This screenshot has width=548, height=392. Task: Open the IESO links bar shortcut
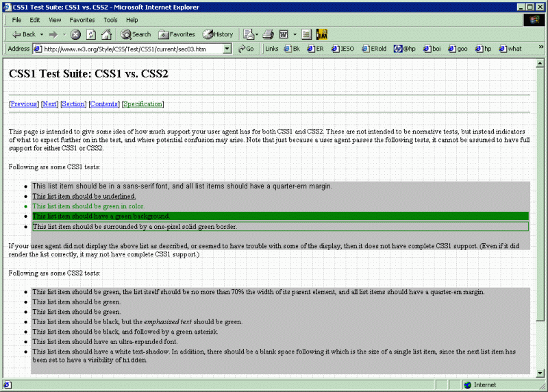(342, 49)
